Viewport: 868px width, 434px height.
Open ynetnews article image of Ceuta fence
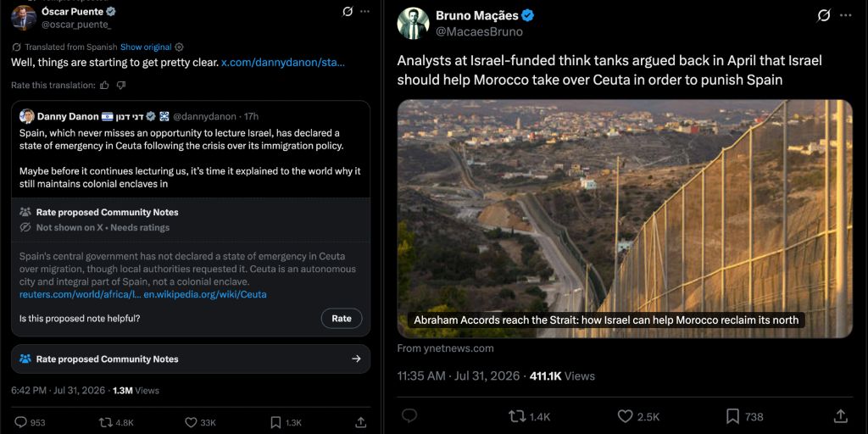click(x=625, y=219)
